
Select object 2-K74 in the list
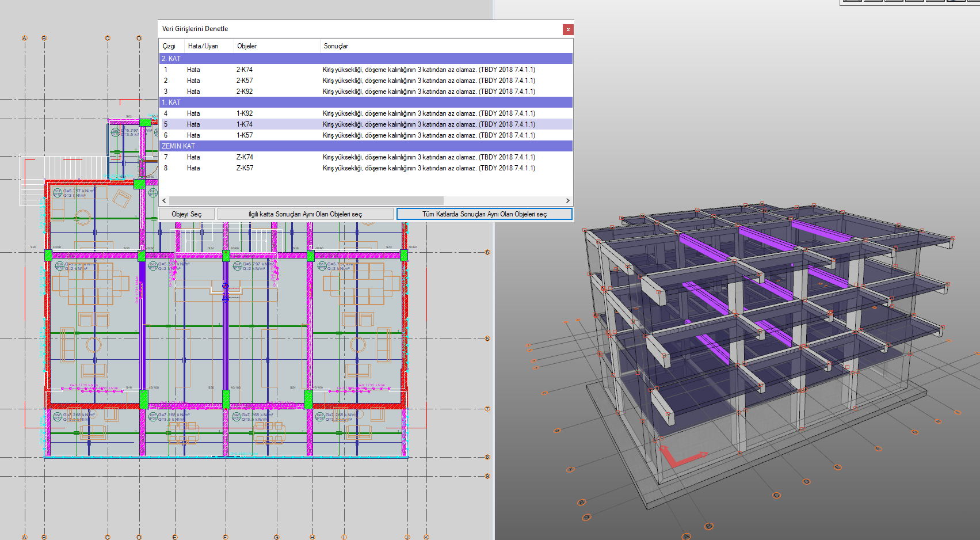[244, 70]
